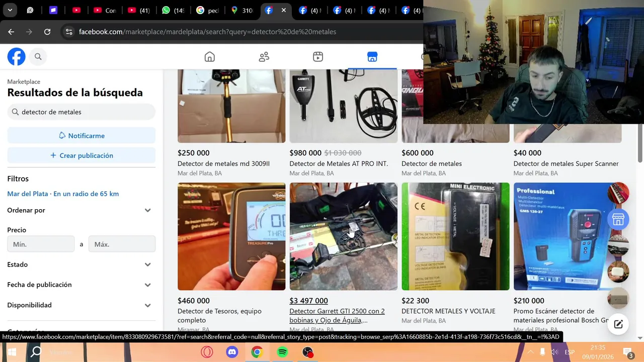This screenshot has height=362, width=644.
Task: Open Discord from the taskbar
Action: click(232, 352)
